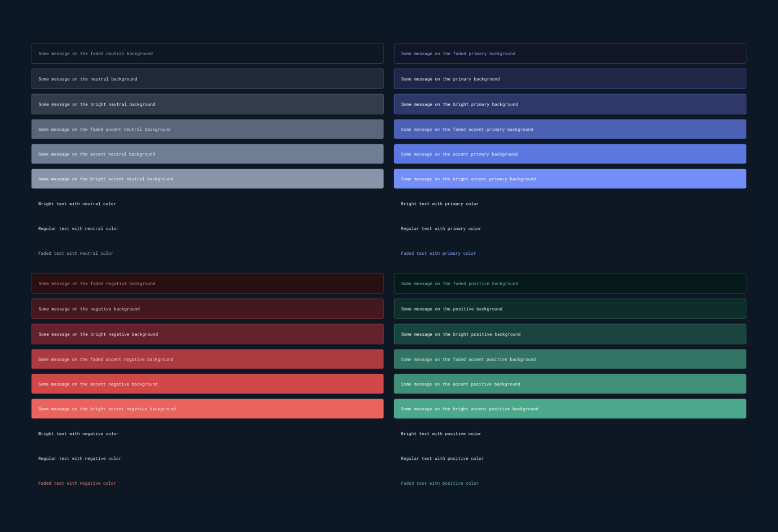This screenshot has width=778, height=532.
Task: Click "Faded test with primary color"
Action: point(439,254)
